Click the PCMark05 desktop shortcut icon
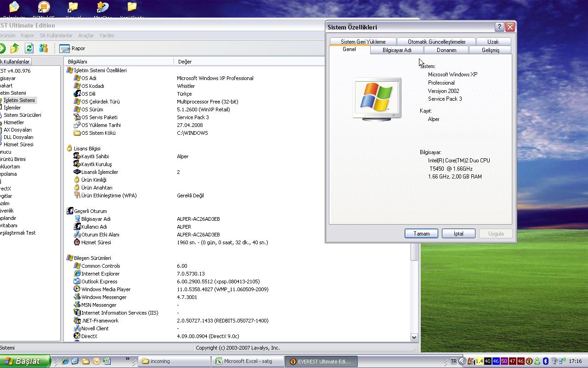 point(44,7)
